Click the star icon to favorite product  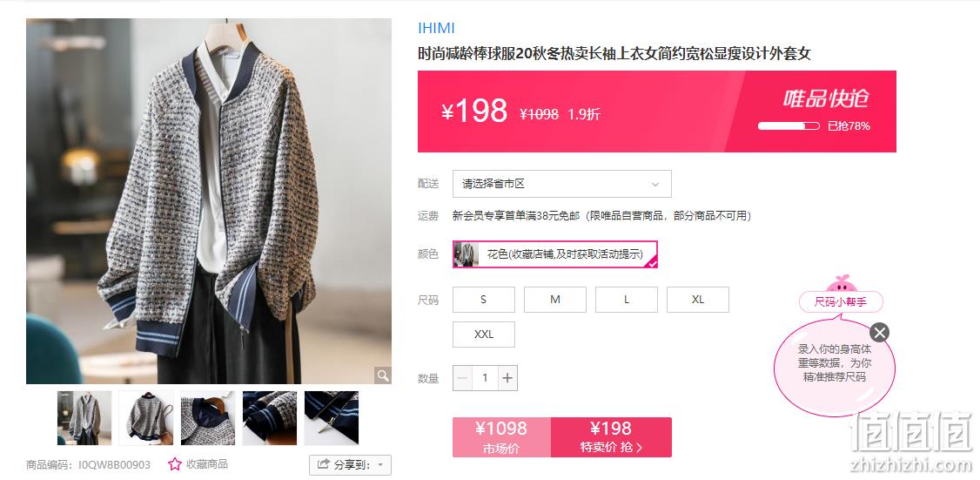coord(175,464)
